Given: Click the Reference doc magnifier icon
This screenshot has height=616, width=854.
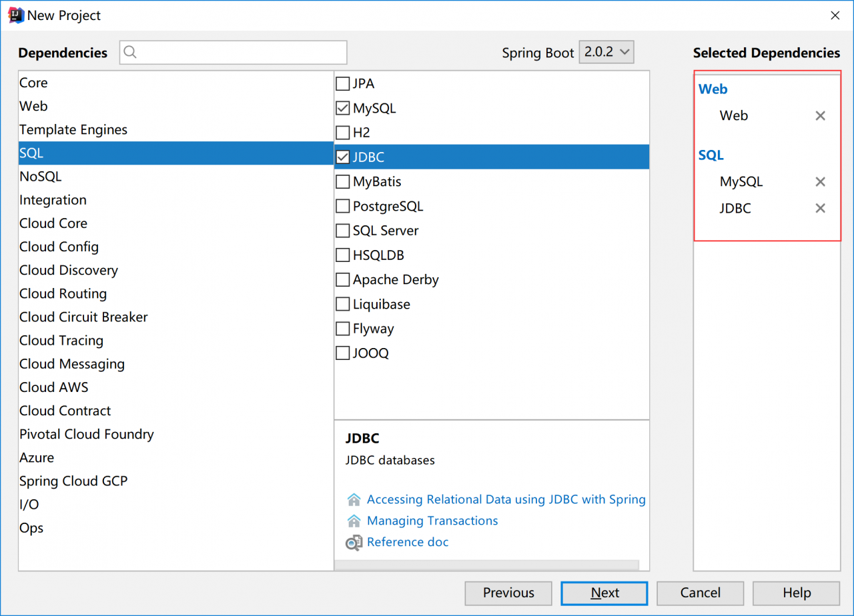Looking at the screenshot, I should click(x=354, y=543).
